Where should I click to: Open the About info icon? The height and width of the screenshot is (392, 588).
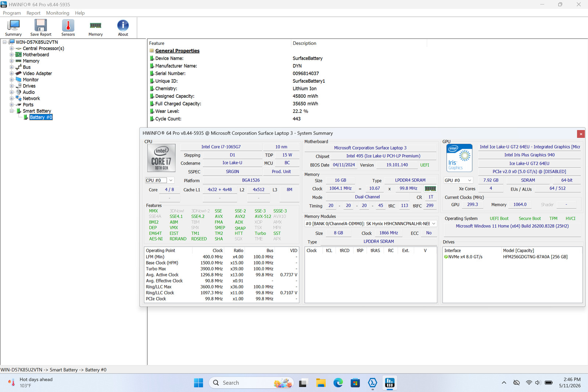123,28
